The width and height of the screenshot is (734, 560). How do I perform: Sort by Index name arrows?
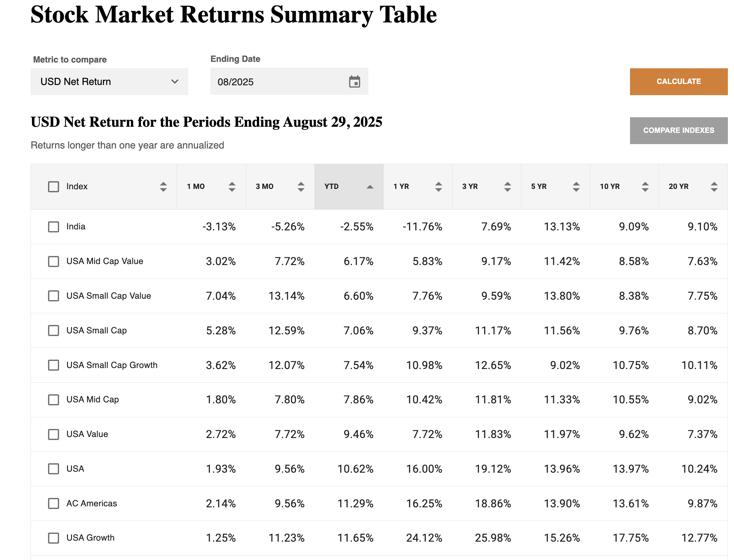(x=163, y=187)
